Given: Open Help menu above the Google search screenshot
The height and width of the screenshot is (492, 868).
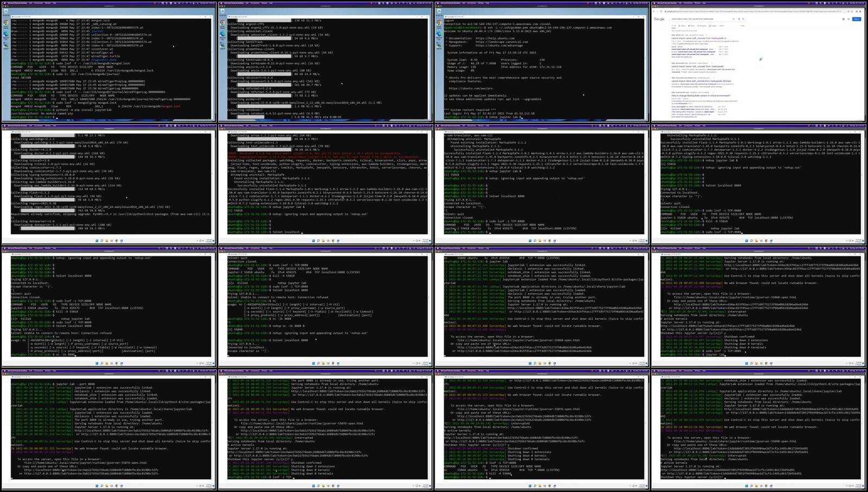Looking at the screenshot, I should click(704, 3).
